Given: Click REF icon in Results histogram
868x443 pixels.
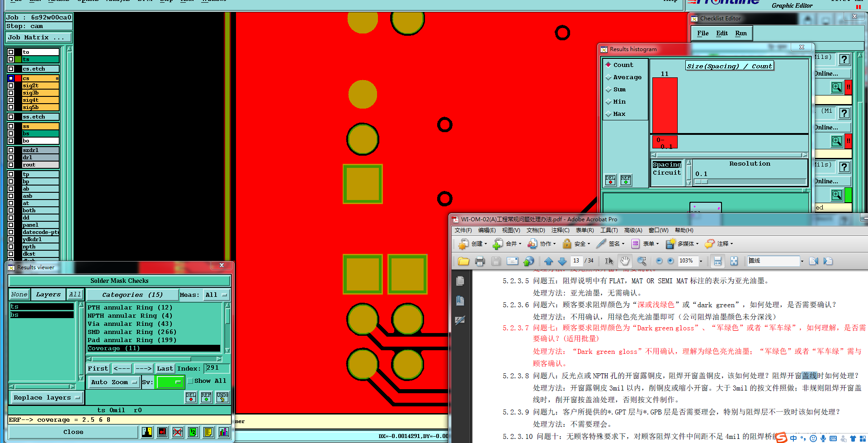Looking at the screenshot, I should coord(626,181).
